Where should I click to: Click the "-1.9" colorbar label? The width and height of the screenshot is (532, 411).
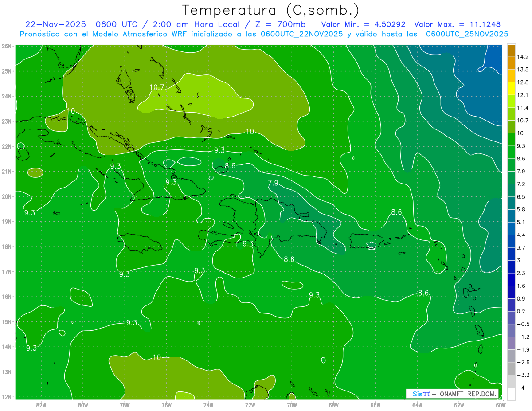(x=523, y=349)
